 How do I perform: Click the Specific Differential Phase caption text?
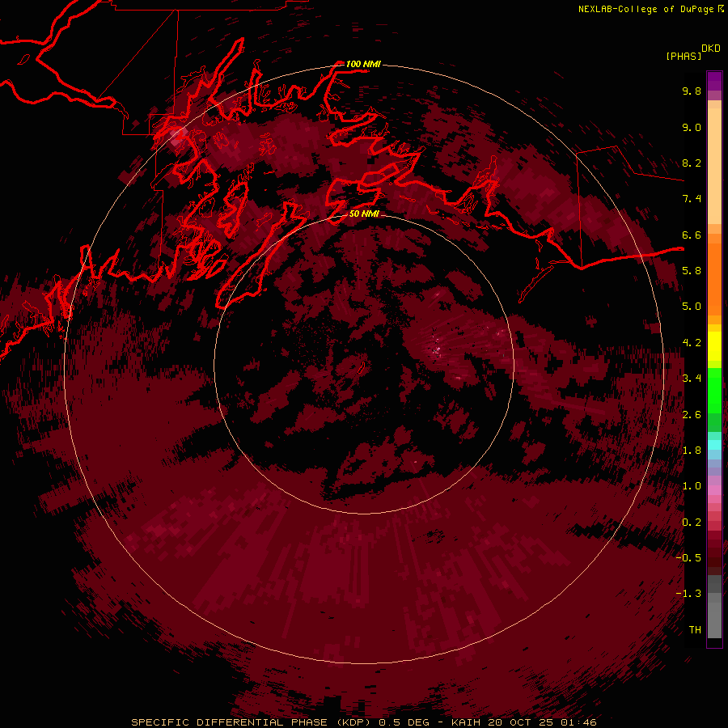[363, 722]
